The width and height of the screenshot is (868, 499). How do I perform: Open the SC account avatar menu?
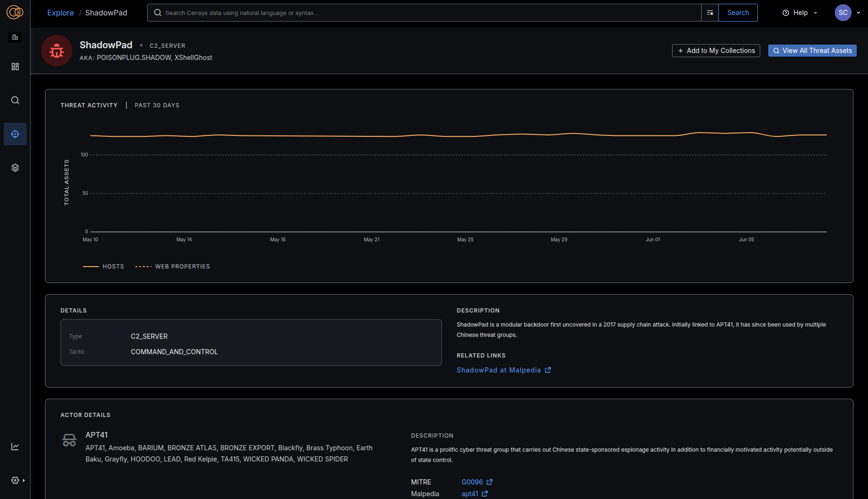[x=843, y=13]
